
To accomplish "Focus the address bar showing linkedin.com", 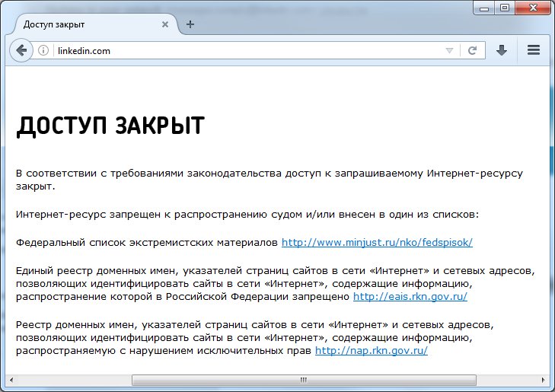I will tap(247, 50).
